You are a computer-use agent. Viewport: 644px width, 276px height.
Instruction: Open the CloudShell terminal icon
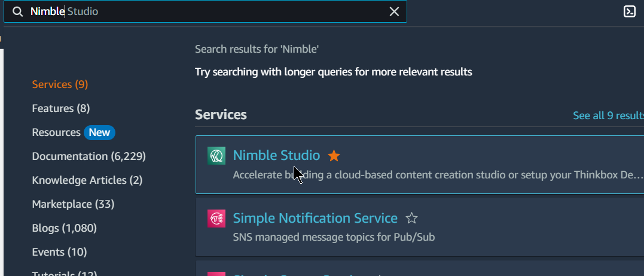pos(629,11)
